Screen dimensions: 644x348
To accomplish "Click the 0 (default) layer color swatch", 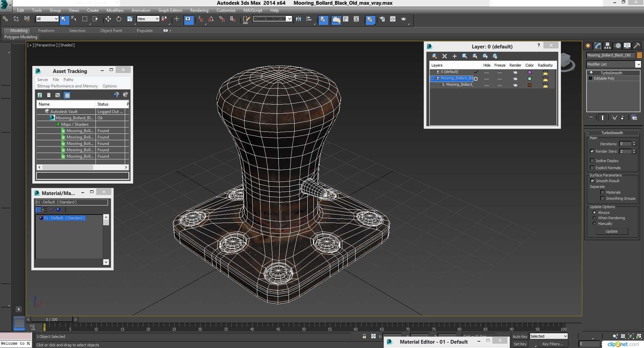I will point(530,72).
